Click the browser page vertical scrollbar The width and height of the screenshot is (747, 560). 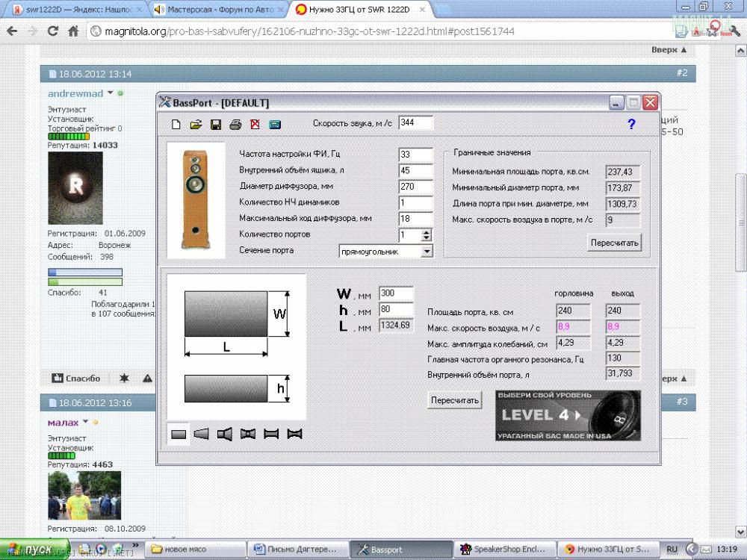[x=741, y=224]
